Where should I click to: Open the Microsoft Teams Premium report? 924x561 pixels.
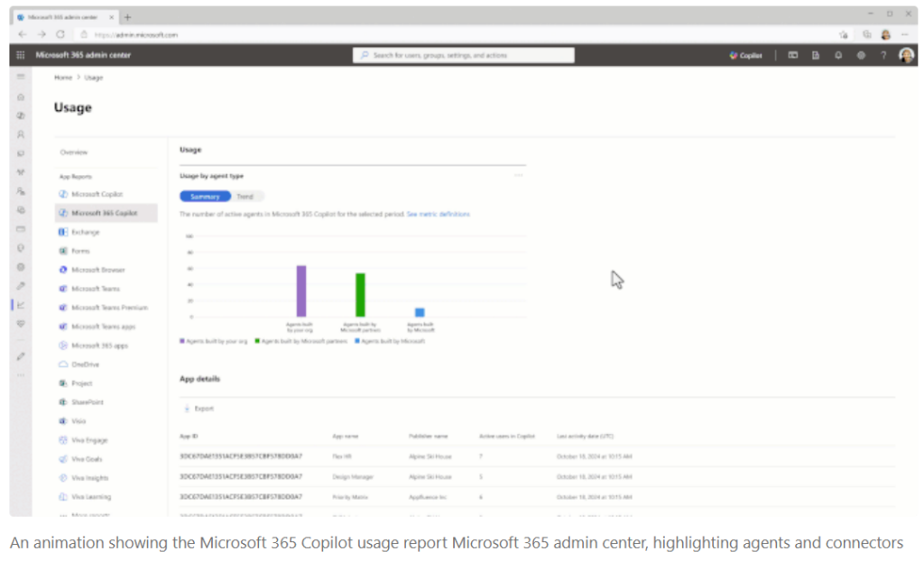[109, 308]
